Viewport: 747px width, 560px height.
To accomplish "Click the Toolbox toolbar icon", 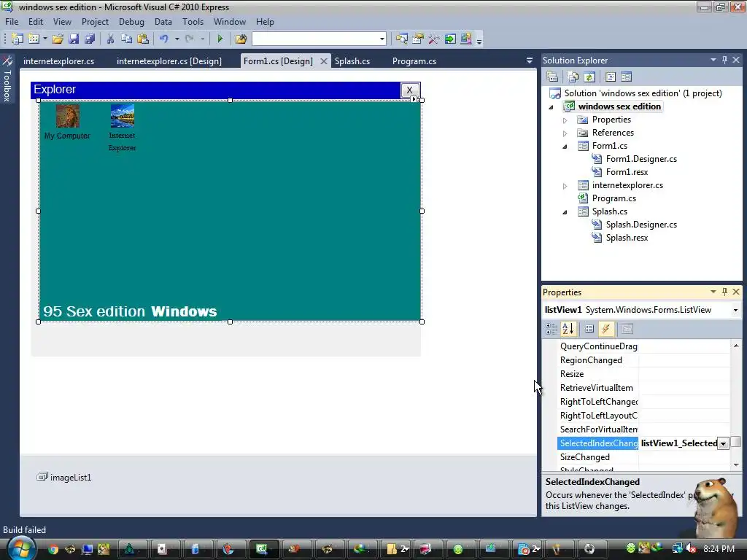I will pos(433,39).
